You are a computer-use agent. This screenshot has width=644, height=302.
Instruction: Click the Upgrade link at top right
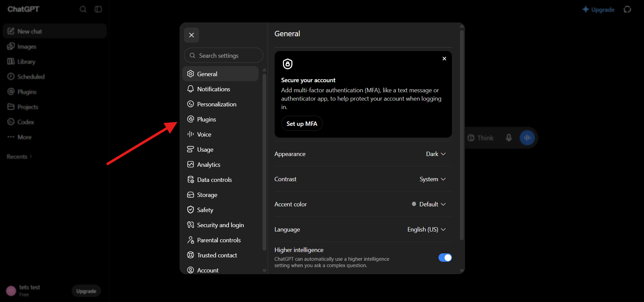(598, 9)
